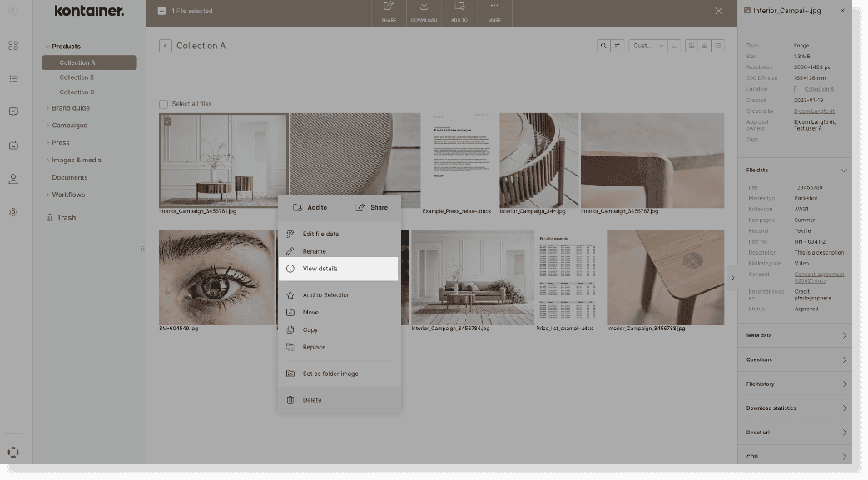Image resolution: width=868 pixels, height=480 pixels.
Task: Open the settings gear in left rail
Action: click(13, 212)
